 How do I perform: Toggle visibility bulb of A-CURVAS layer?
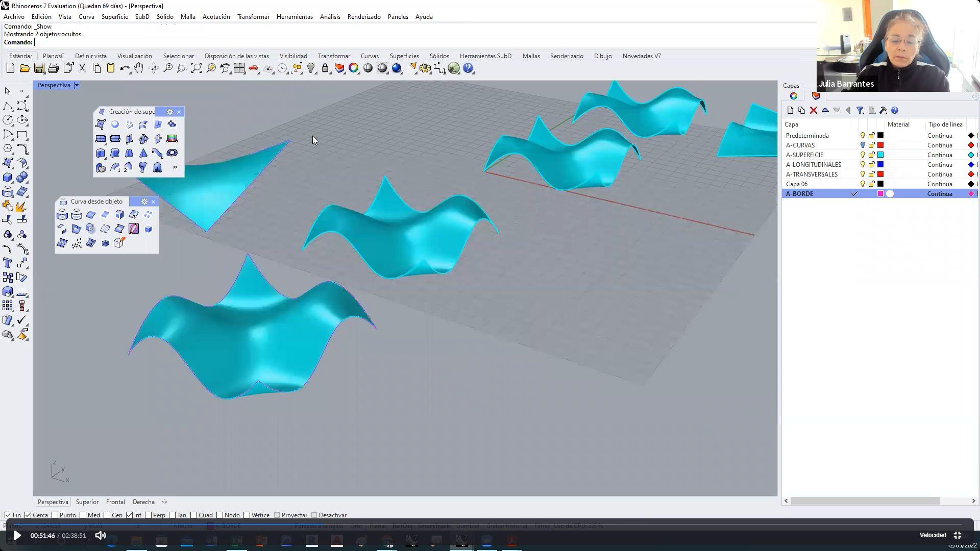pyautogui.click(x=863, y=145)
